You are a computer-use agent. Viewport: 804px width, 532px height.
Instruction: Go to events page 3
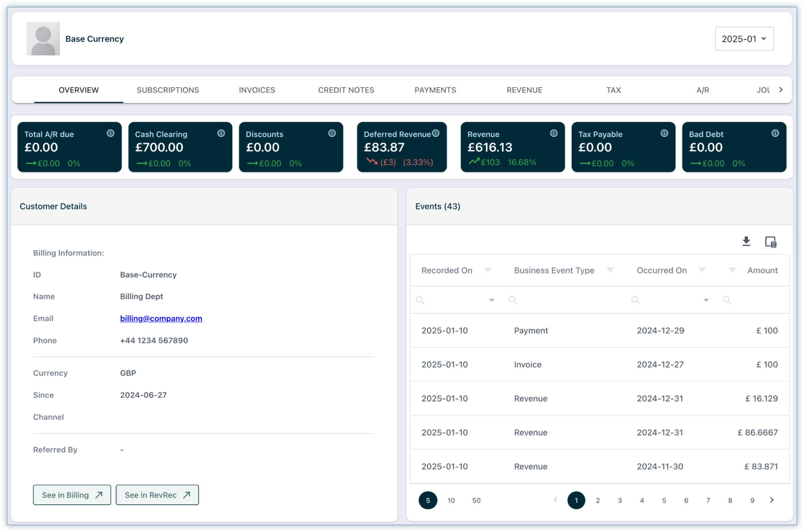(x=620, y=500)
